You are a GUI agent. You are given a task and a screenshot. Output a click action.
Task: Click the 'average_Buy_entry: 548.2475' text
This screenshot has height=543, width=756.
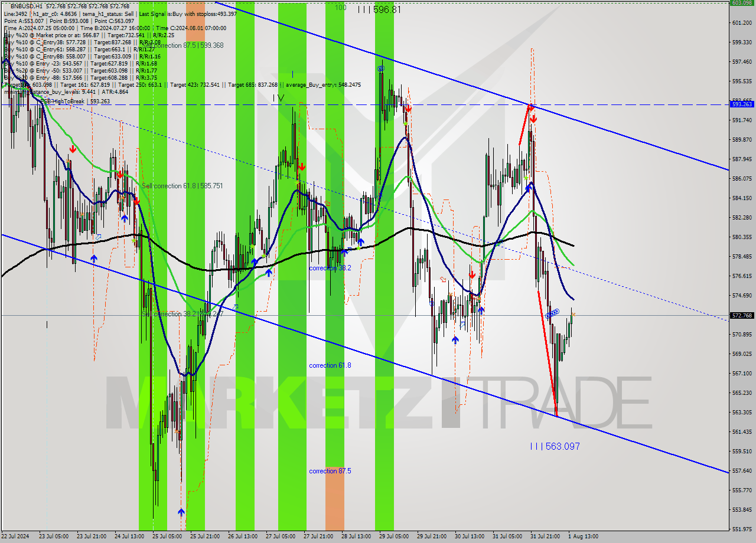click(x=324, y=85)
